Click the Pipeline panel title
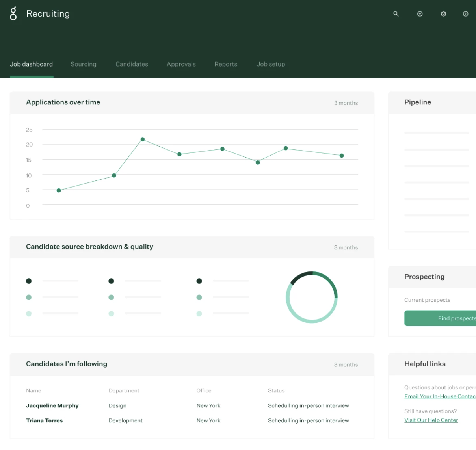Image resolution: width=476 pixels, height=450 pixels. click(x=418, y=102)
